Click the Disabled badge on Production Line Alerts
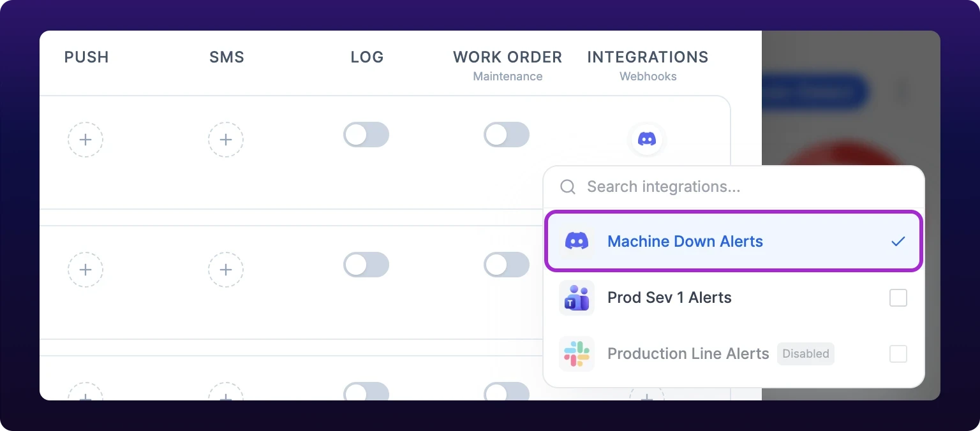The image size is (980, 431). 806,354
